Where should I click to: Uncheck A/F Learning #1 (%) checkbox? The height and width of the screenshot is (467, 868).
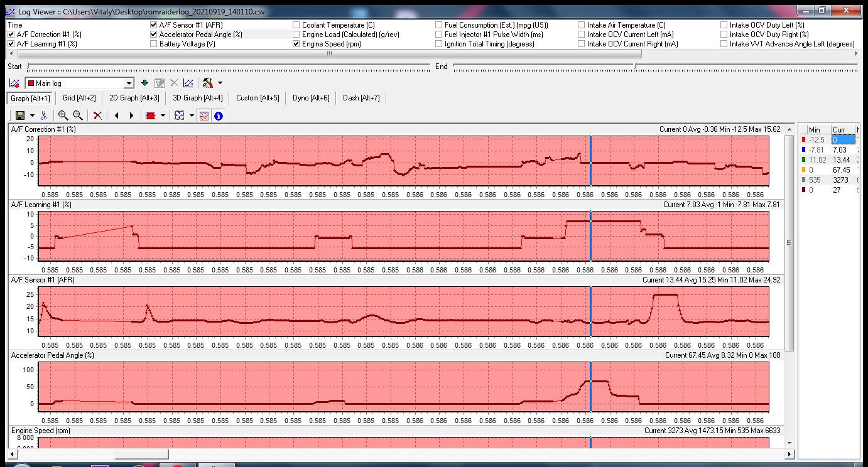[x=11, y=44]
